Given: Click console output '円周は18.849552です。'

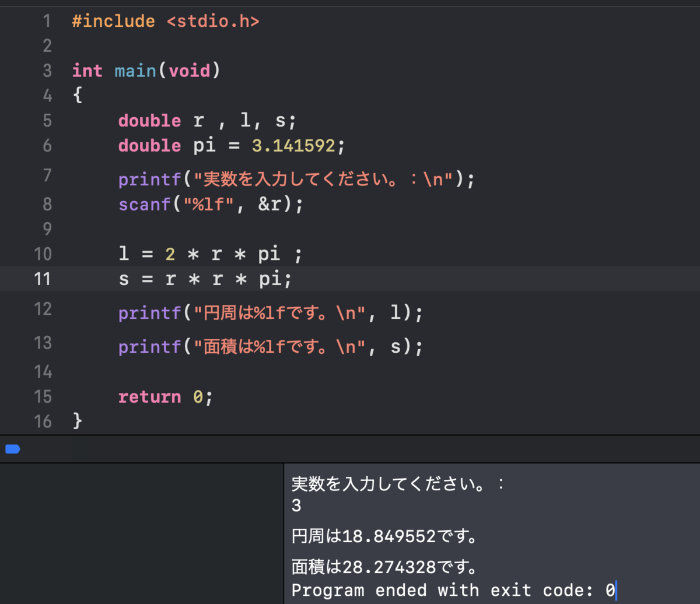Looking at the screenshot, I should click(x=384, y=536).
